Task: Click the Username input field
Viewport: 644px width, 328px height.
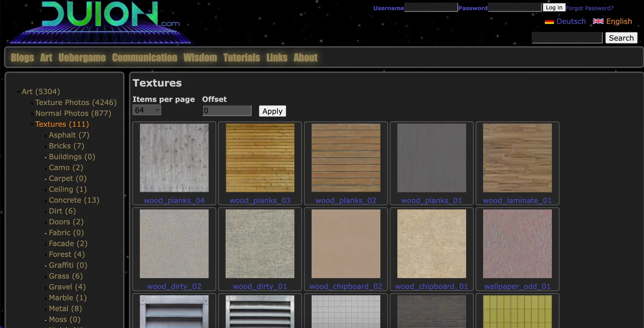Action: (x=431, y=7)
